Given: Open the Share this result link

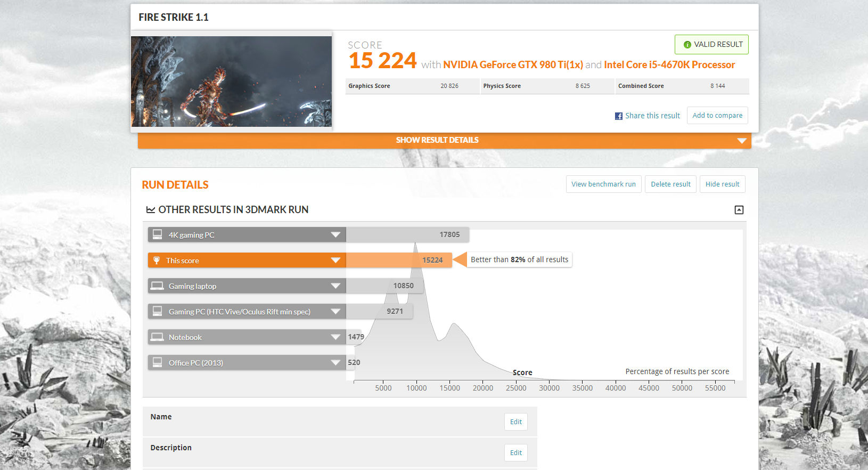Looking at the screenshot, I should pos(652,116).
